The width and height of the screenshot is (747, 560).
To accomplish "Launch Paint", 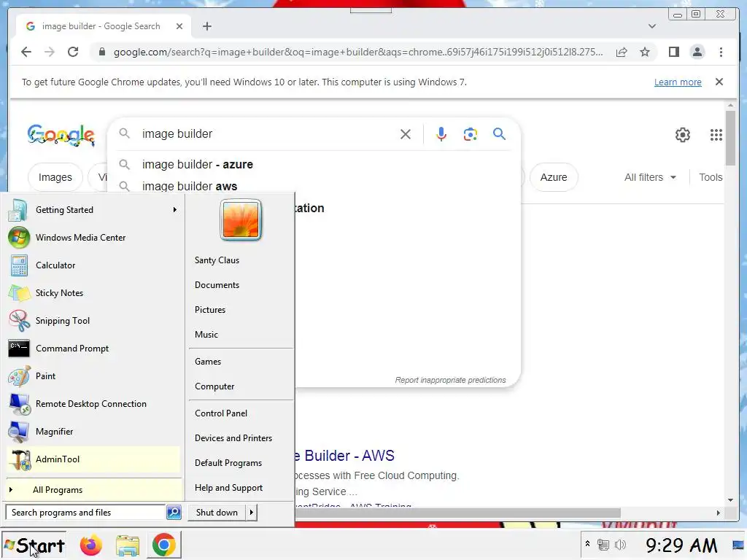I will [x=93, y=376].
